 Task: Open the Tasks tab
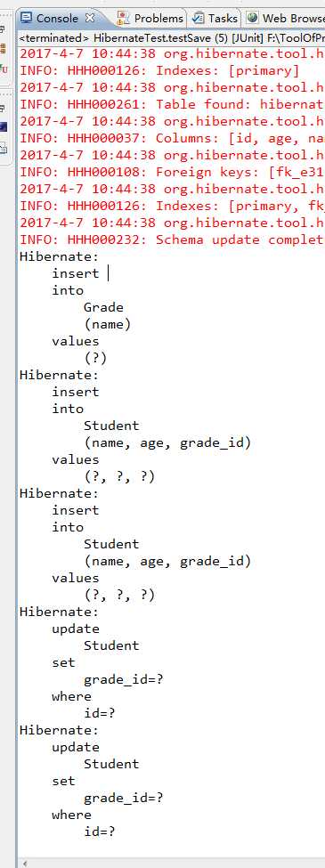tap(215, 19)
